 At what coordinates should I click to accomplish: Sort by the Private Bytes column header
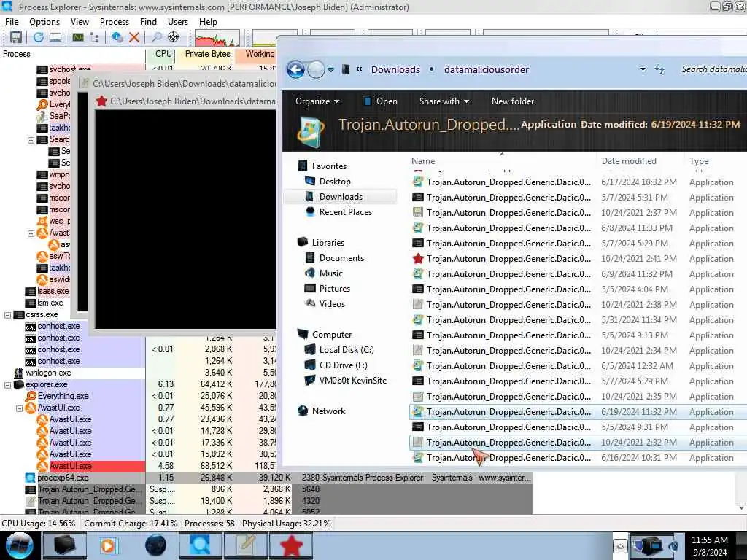point(205,54)
